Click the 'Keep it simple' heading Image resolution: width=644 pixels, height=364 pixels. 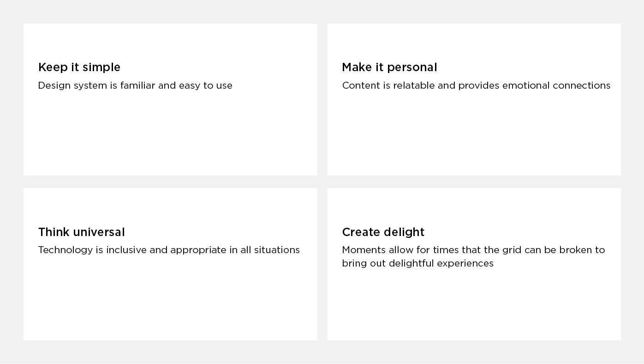point(79,67)
